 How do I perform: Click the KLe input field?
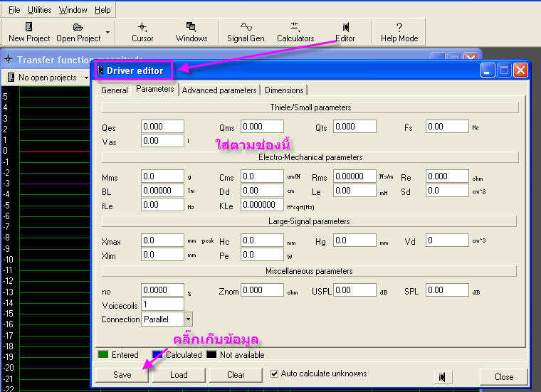click(x=262, y=205)
